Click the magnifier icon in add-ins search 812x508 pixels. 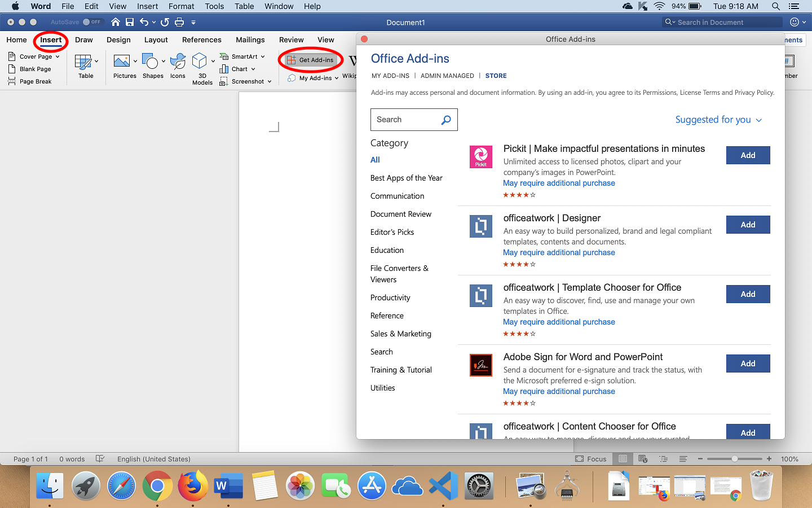tap(446, 120)
